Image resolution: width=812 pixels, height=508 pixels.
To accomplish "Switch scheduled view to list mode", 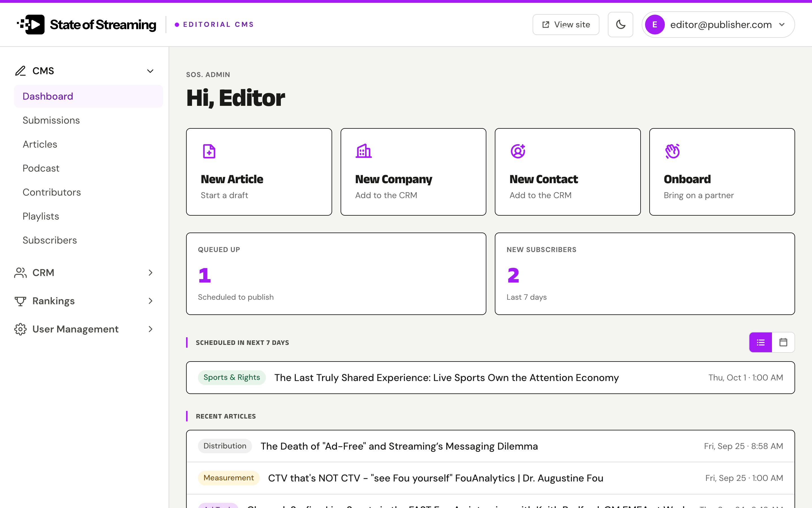I will tap(761, 342).
